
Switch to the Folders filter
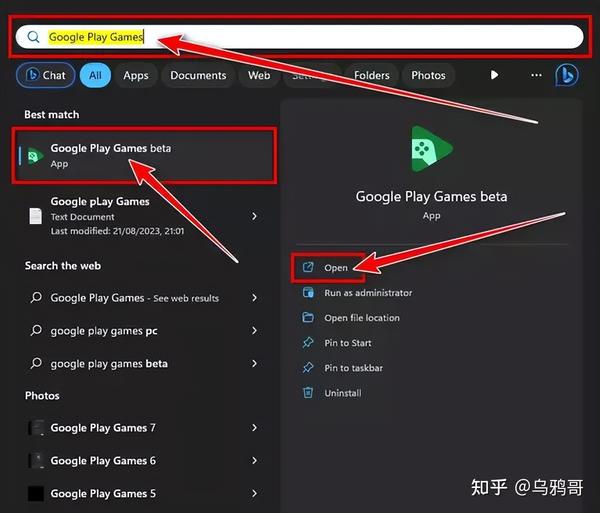click(372, 75)
